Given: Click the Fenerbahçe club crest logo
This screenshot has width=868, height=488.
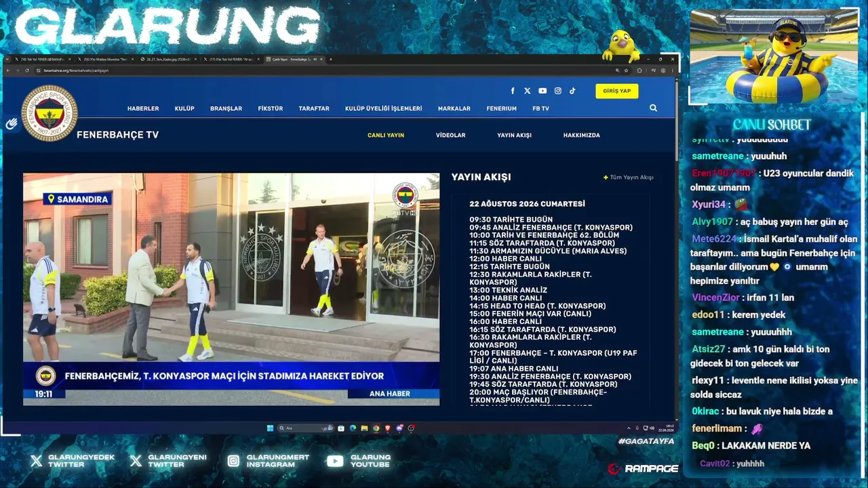Looking at the screenshot, I should (50, 113).
